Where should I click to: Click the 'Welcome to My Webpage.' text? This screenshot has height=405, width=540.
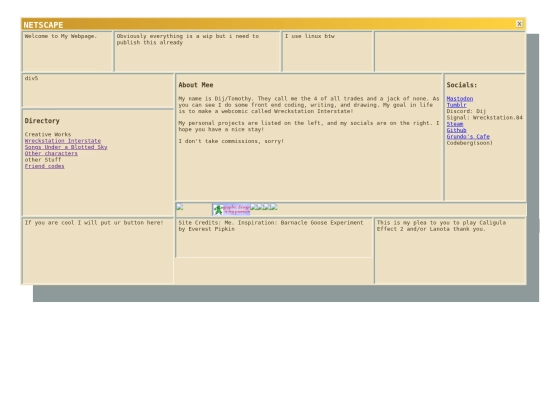click(61, 36)
